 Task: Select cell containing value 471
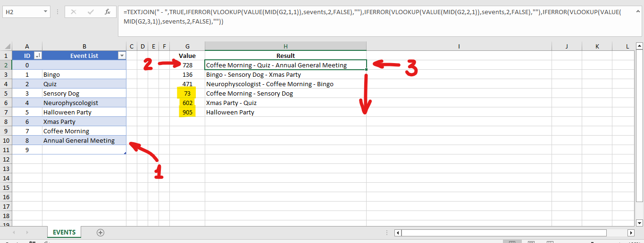coord(187,84)
